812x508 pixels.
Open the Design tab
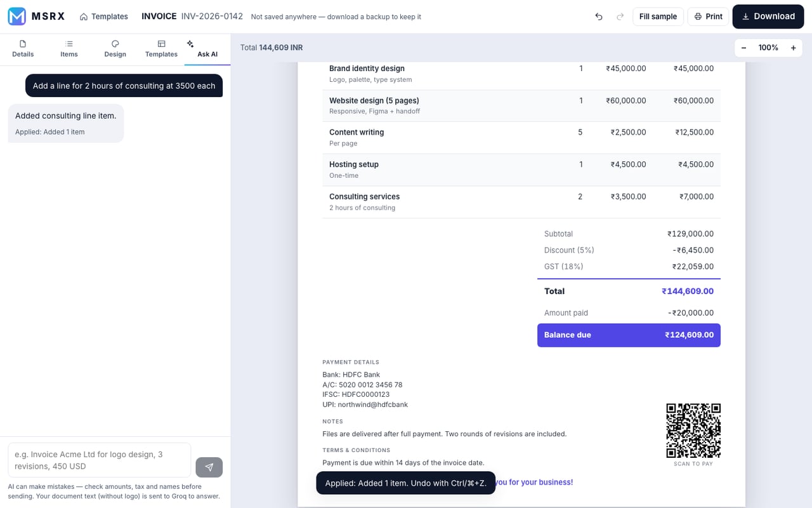click(x=115, y=49)
